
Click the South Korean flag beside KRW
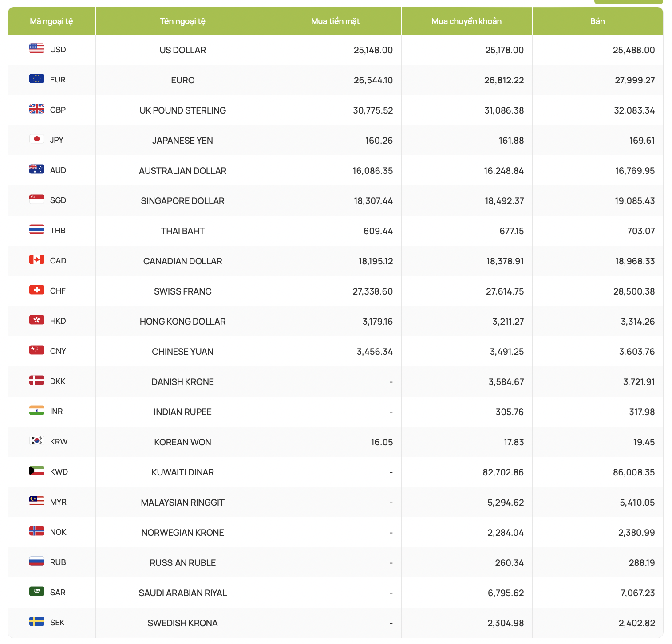(37, 440)
